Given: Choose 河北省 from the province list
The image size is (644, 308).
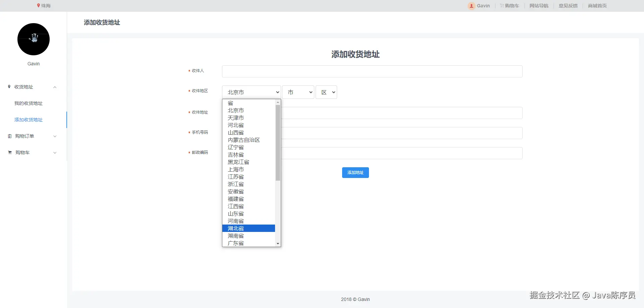Looking at the screenshot, I should [x=249, y=125].
